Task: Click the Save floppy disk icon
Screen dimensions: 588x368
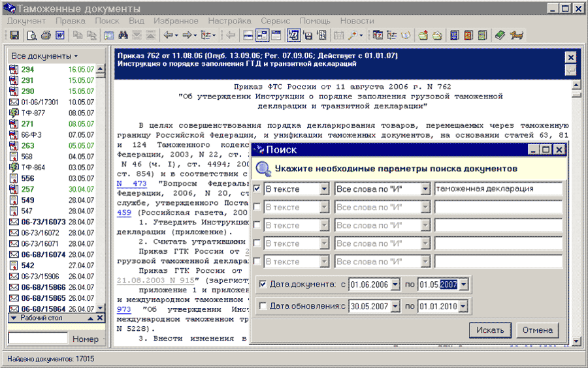Action: (14, 35)
